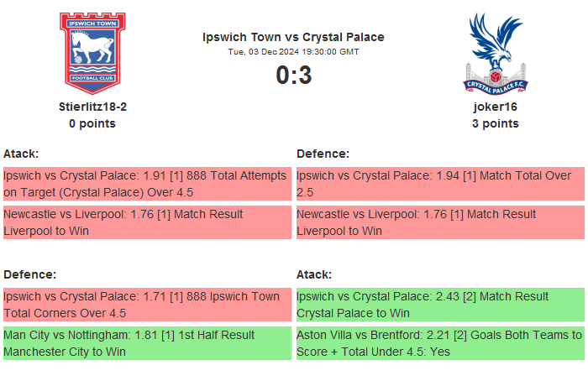Select the red Match Total Over 2.5 bet
Screen dimensions: 588x386
coord(440,184)
